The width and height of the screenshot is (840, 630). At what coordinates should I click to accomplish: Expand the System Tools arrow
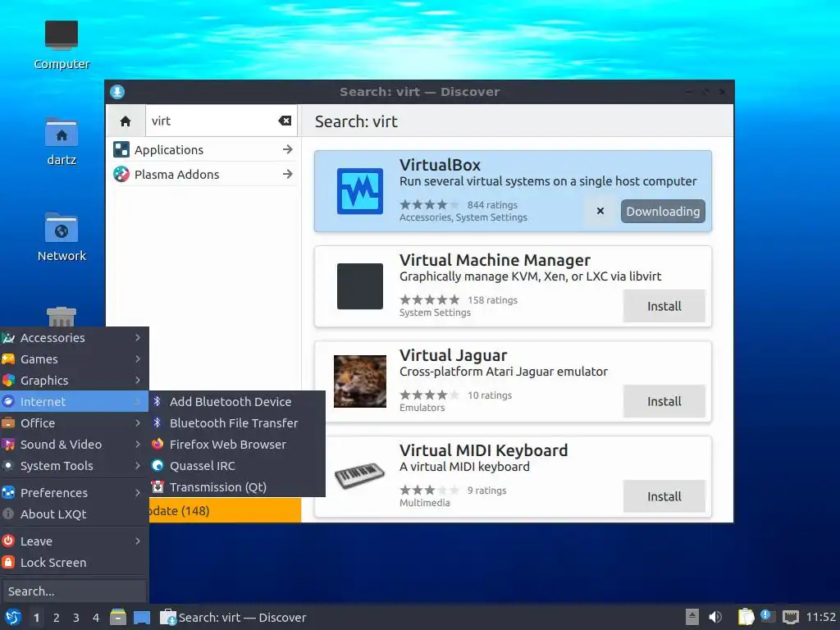click(x=138, y=466)
